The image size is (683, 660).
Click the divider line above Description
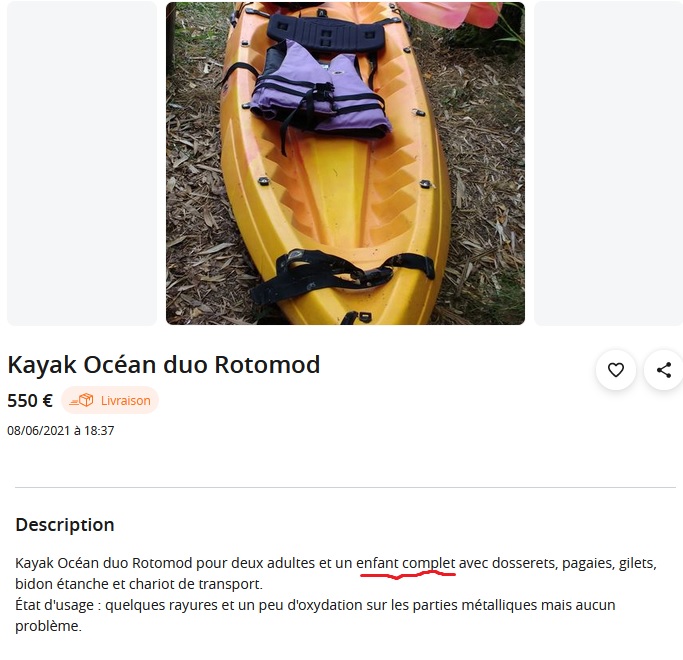click(345, 487)
